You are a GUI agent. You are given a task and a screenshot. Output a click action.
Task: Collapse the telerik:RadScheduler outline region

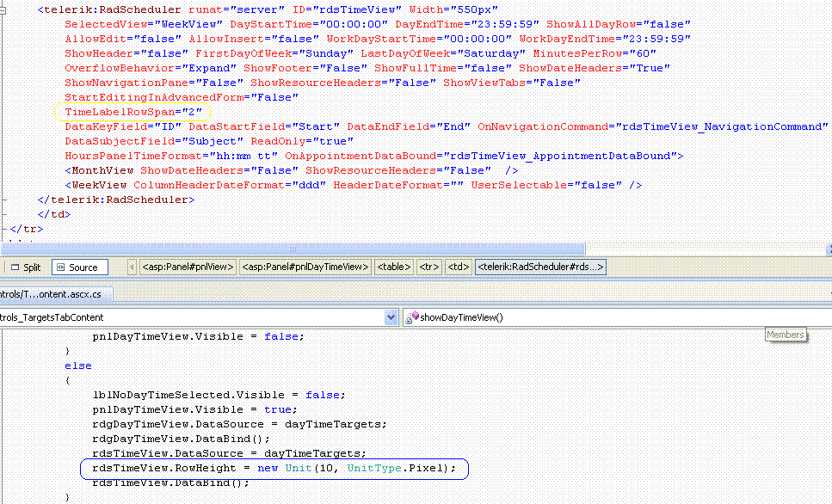[3, 10]
